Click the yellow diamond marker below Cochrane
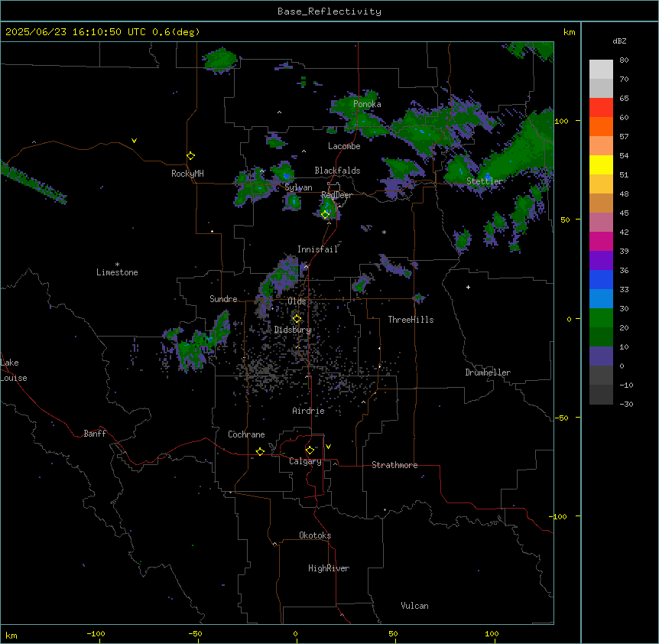The image size is (659, 644). click(260, 451)
